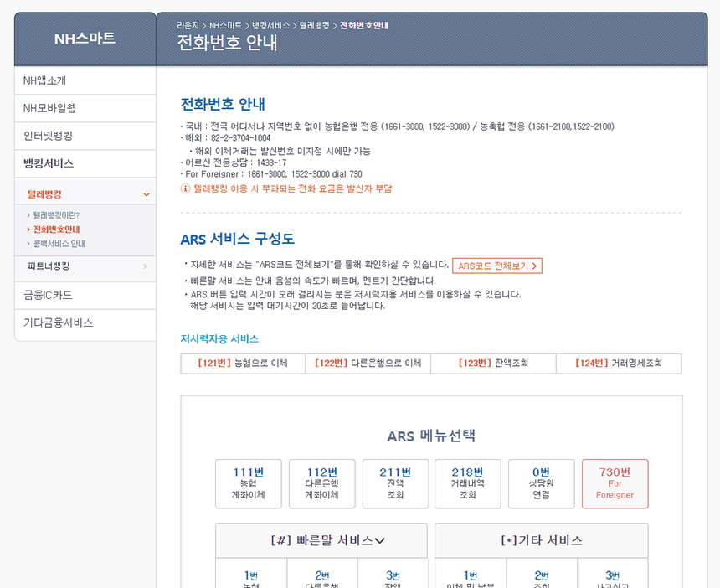Open 금융IC카드 sidebar menu

pos(85,296)
